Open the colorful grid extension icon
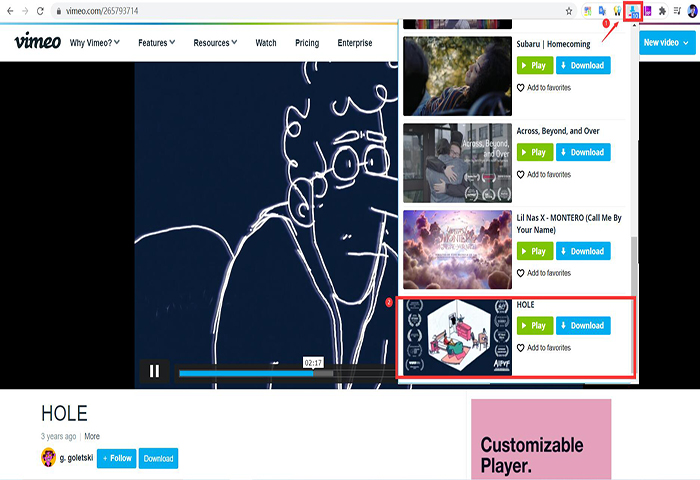This screenshot has width=700, height=480. (x=588, y=11)
